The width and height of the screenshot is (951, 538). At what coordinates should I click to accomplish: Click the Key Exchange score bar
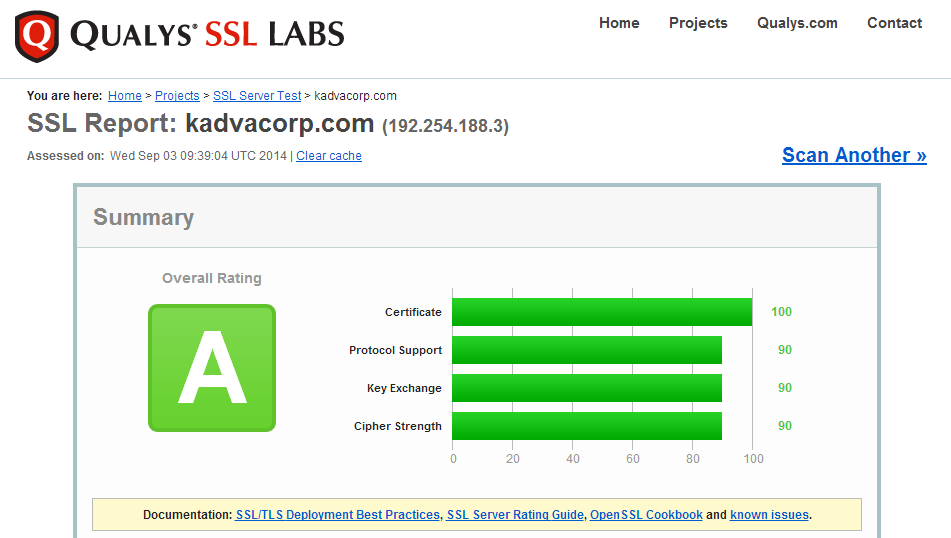click(x=587, y=388)
